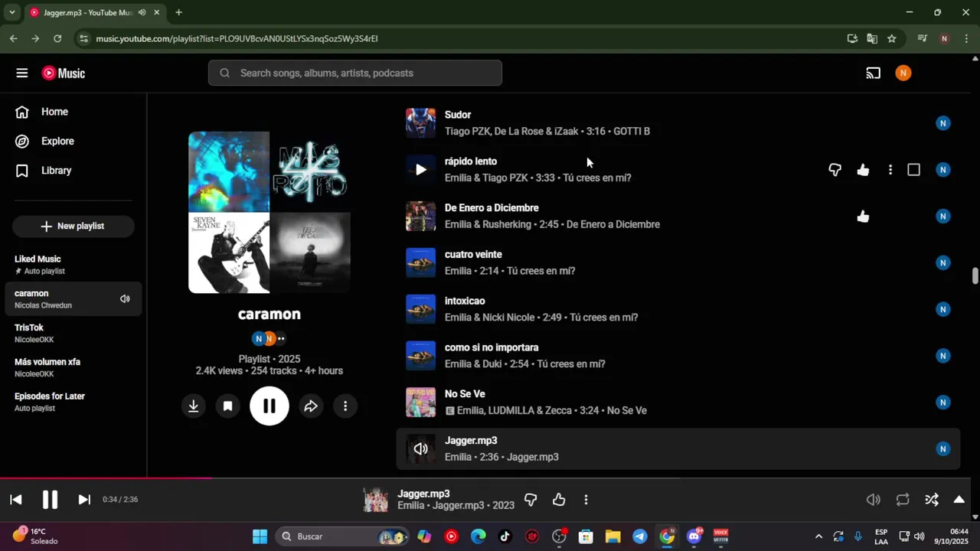Open Más volumen xfa playlist
The width and height of the screenshot is (980, 551).
pyautogui.click(x=73, y=368)
